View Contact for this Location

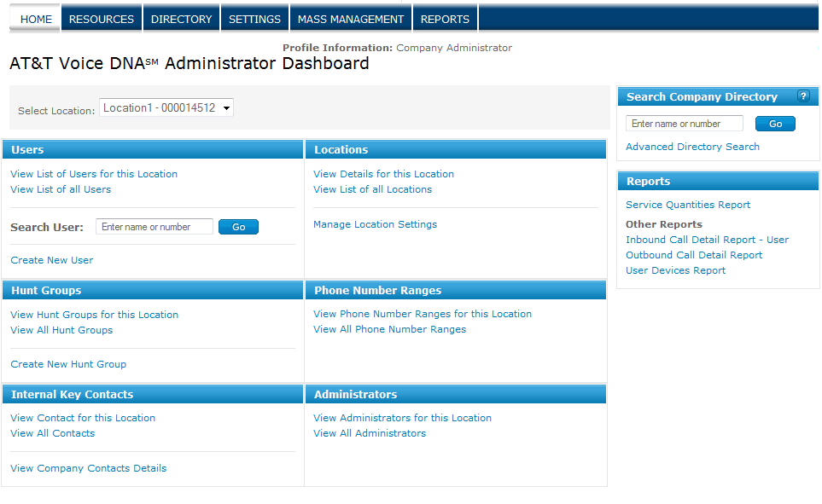(x=83, y=418)
